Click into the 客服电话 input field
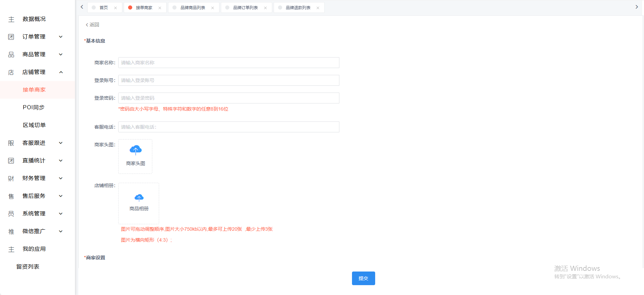 point(229,127)
